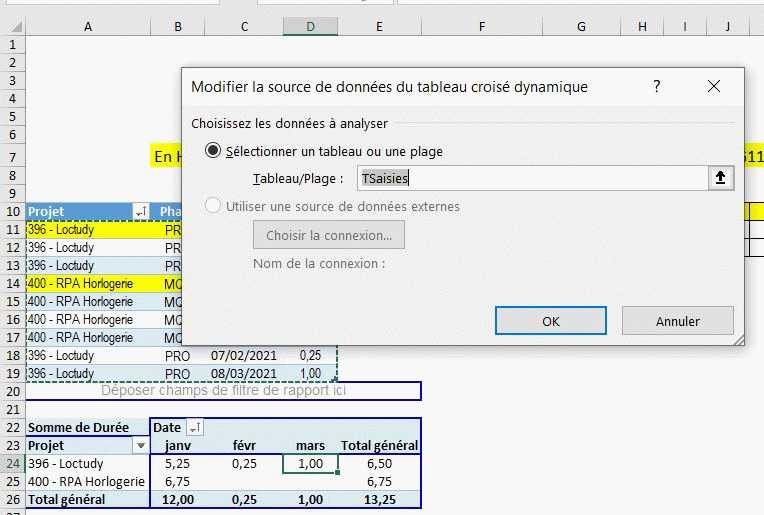
Task: Close the pivot data source dialog
Action: 713,87
